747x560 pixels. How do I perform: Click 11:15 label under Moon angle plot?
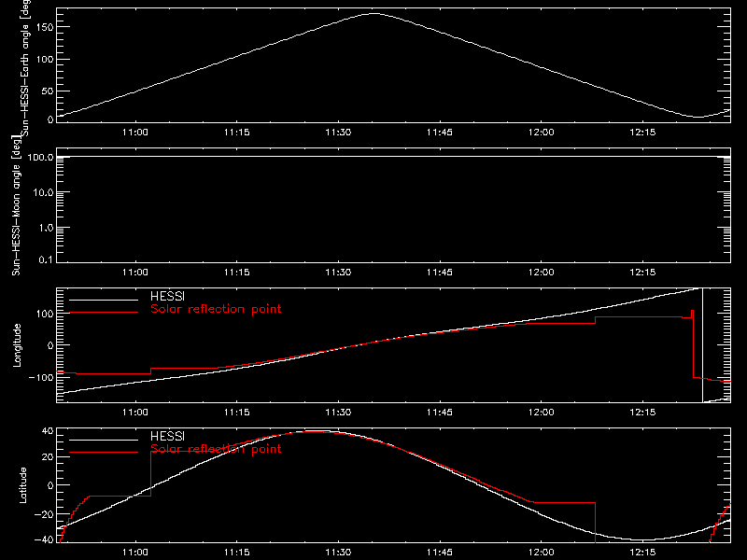click(x=237, y=272)
